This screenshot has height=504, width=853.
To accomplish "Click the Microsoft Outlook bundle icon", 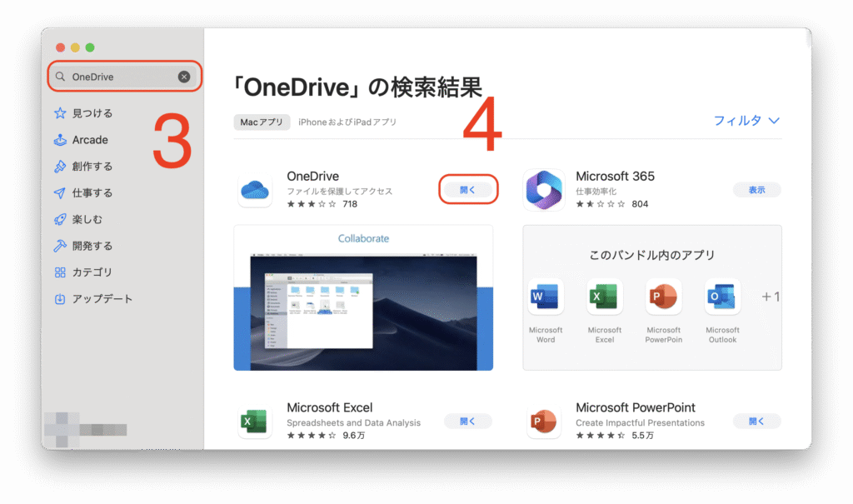I will click(722, 297).
